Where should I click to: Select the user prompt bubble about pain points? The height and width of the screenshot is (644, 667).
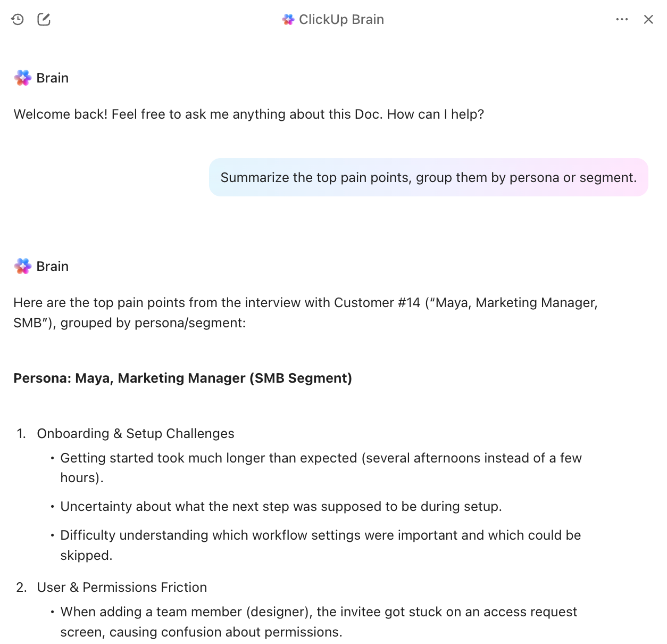point(428,177)
